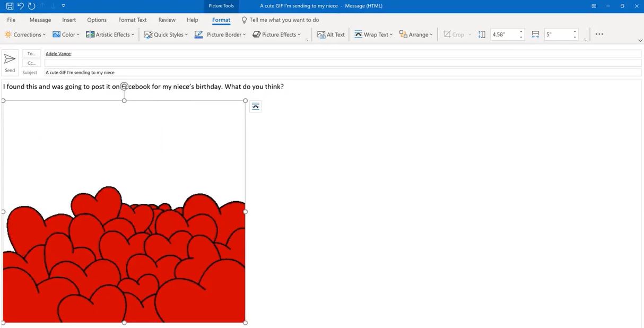Switch to the Message ribbon tab
The image size is (644, 328).
click(40, 20)
